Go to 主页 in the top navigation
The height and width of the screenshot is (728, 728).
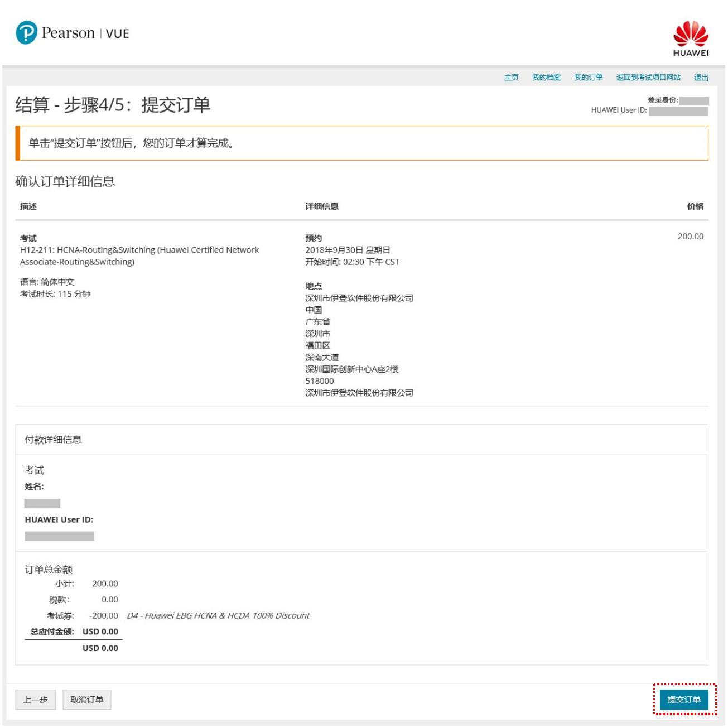click(x=511, y=78)
